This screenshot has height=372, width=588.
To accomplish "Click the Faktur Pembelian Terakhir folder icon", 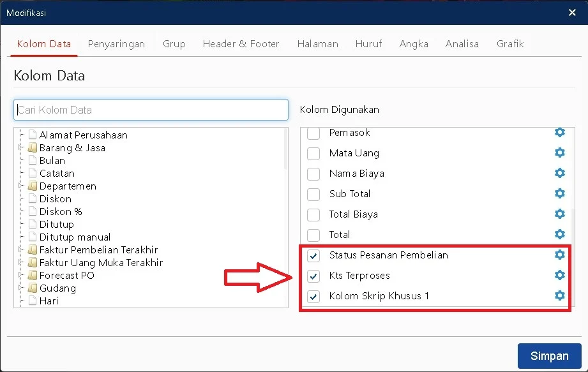I will (33, 249).
